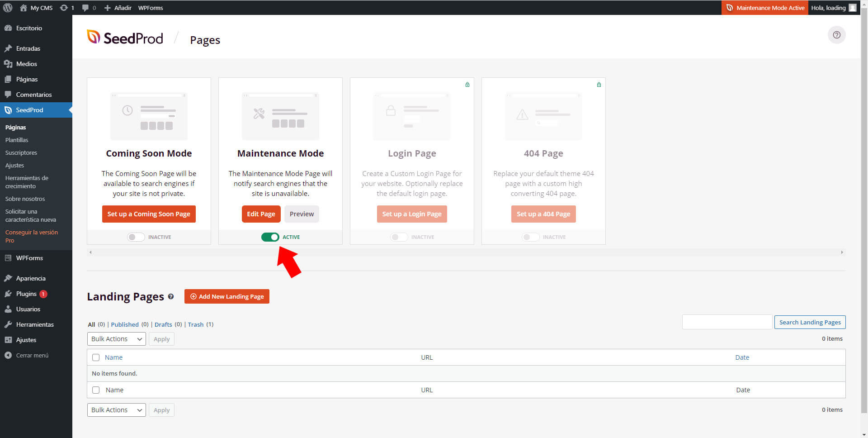Click Maintenance Mode thumbnail
The image size is (868, 438).
(x=280, y=116)
